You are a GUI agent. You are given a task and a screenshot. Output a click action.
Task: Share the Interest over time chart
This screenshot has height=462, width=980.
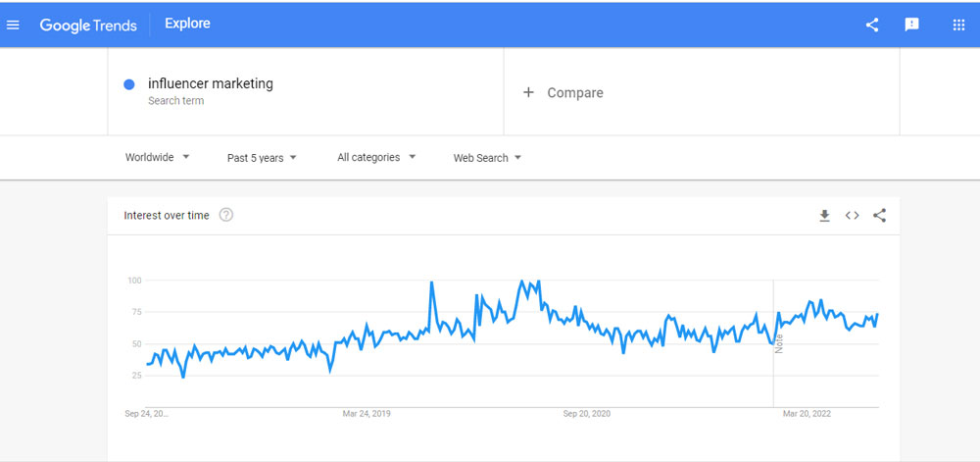click(879, 216)
